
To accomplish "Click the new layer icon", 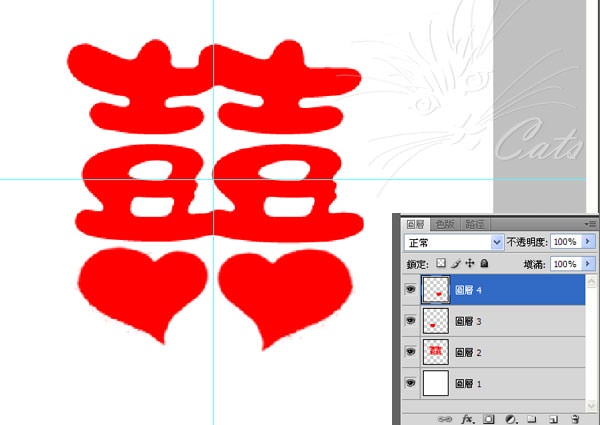I will coord(553,418).
